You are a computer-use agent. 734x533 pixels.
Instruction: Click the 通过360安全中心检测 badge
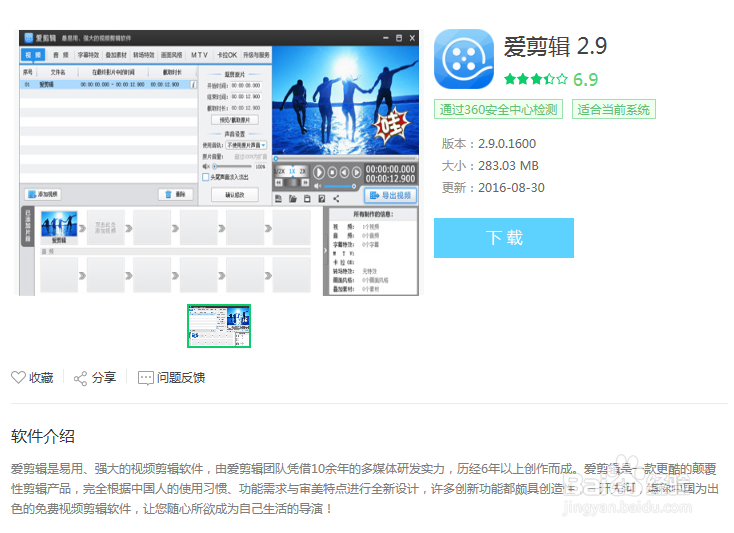pos(498,110)
